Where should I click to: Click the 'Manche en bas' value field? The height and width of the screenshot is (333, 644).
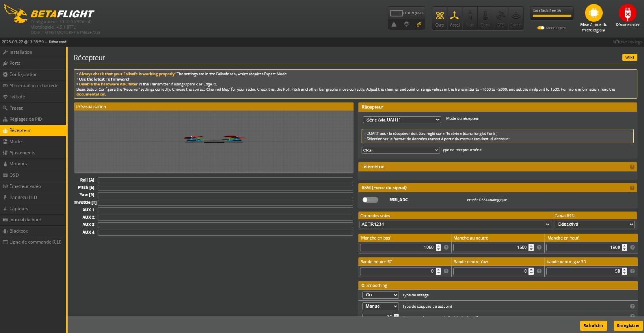pos(397,248)
